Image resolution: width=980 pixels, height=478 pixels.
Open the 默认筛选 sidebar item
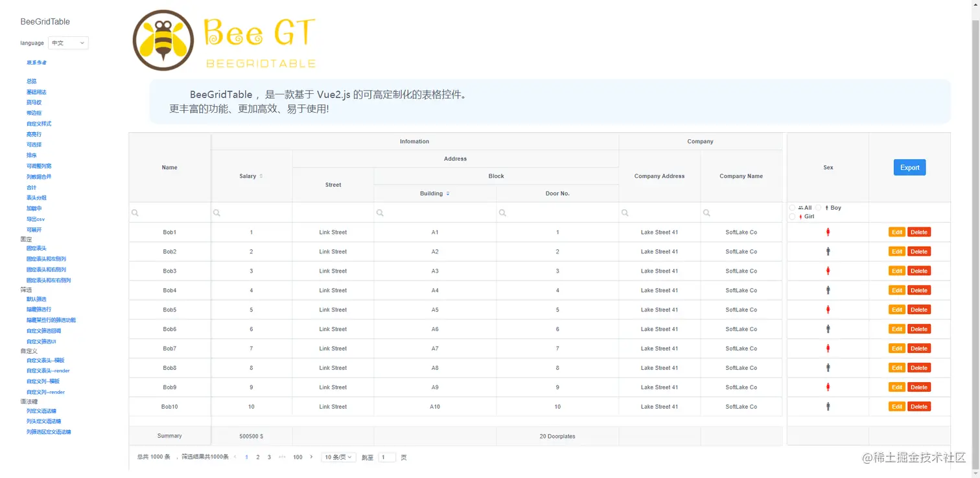pos(36,299)
